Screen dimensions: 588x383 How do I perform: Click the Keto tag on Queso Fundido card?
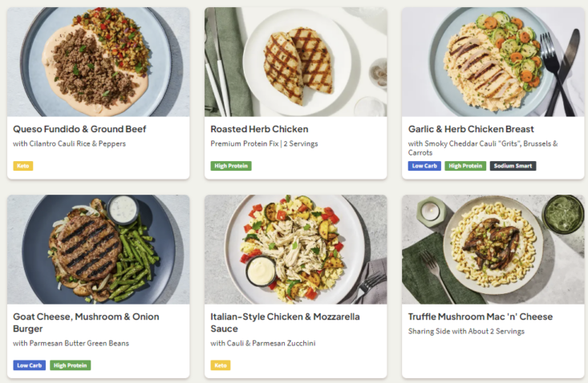[x=23, y=166]
